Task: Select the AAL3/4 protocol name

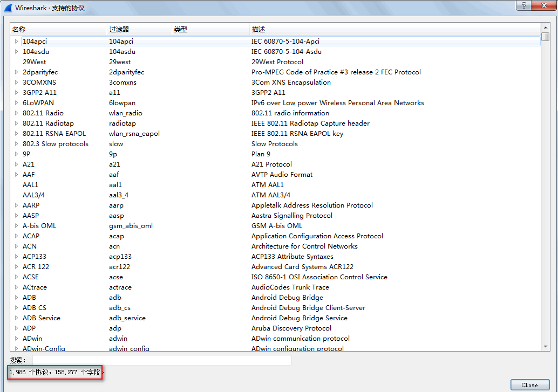Action: click(34, 195)
